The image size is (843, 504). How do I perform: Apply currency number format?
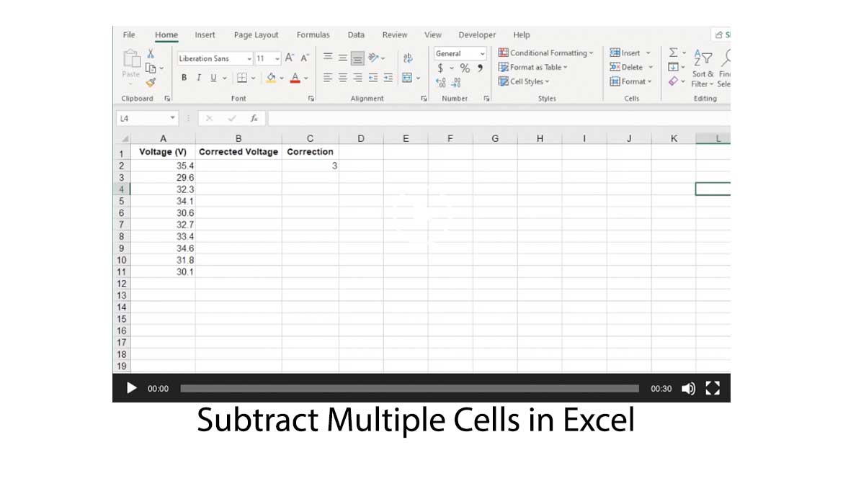click(x=440, y=67)
